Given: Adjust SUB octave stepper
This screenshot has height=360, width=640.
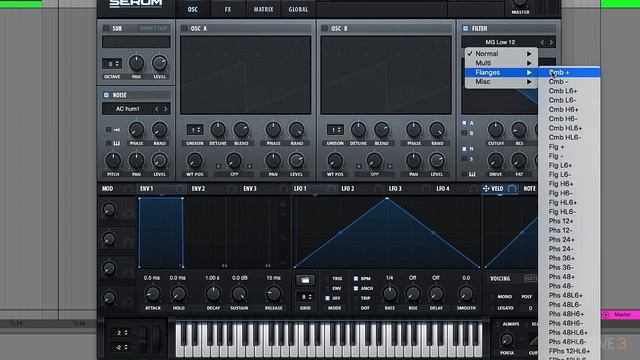Looking at the screenshot, I should (112, 64).
